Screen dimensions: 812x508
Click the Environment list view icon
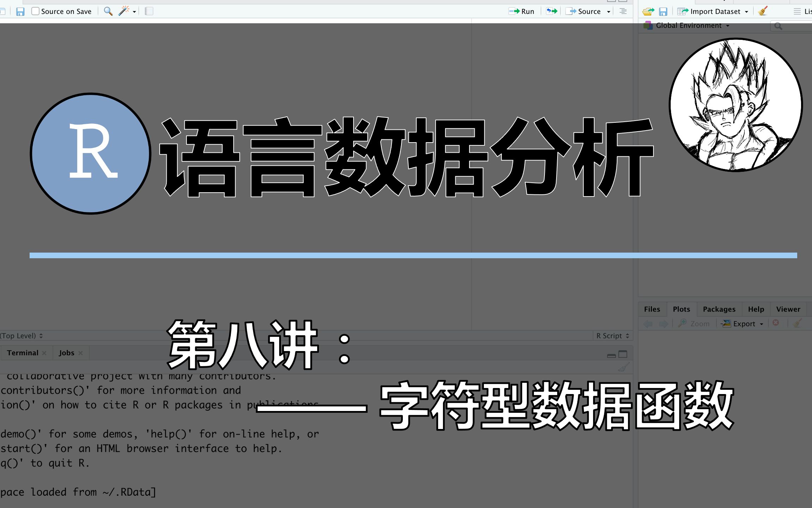pyautogui.click(x=796, y=11)
